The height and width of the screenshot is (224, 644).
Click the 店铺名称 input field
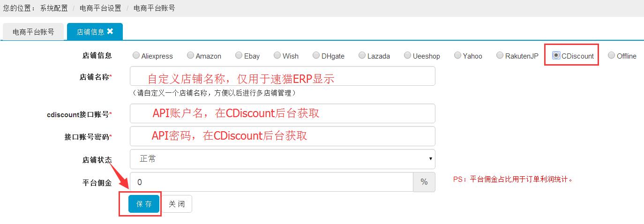[x=282, y=76]
